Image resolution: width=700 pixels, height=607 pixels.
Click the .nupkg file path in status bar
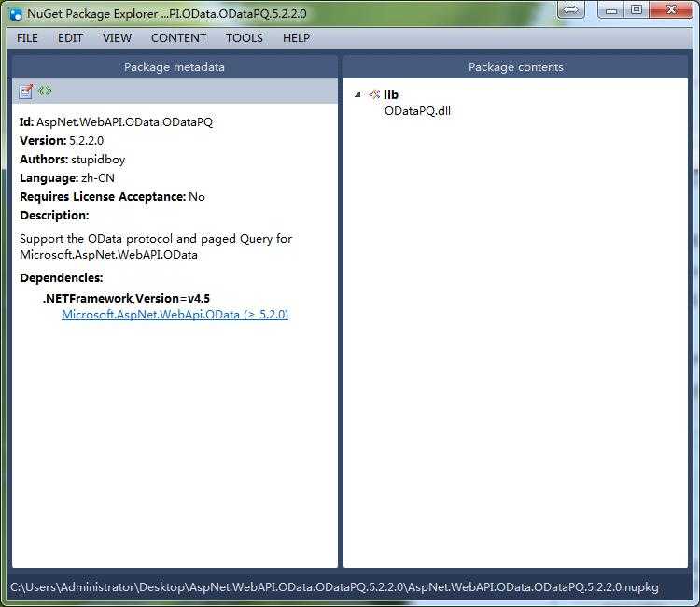pyautogui.click(x=334, y=586)
